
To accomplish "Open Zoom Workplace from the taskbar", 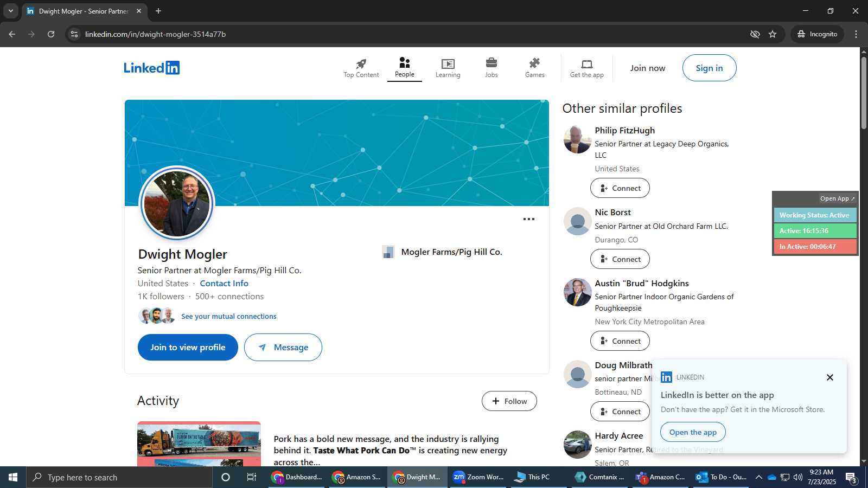I will pos(478,477).
